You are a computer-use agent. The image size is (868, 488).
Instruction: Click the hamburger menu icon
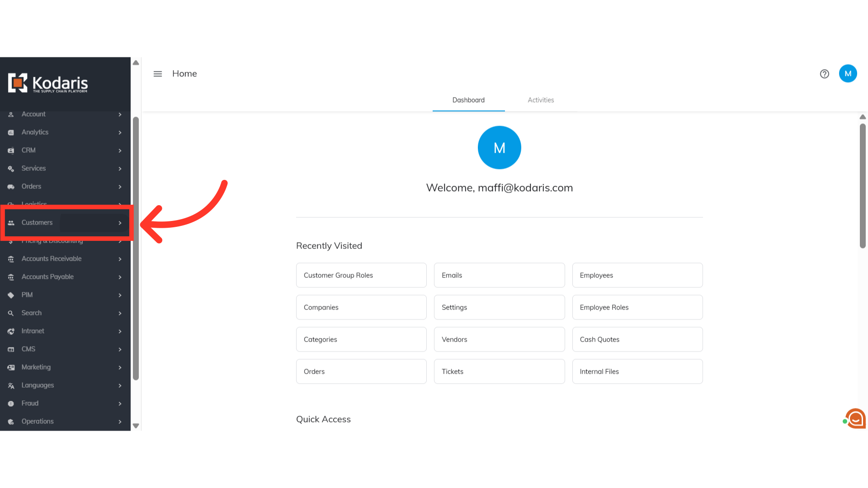pyautogui.click(x=157, y=74)
